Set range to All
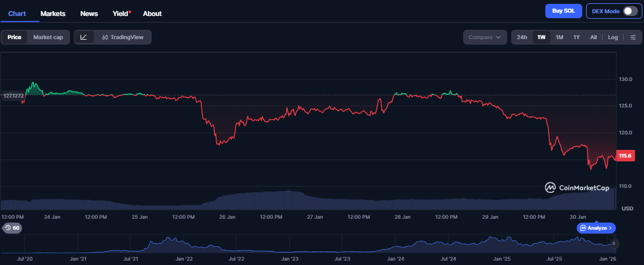The image size is (644, 265). [593, 37]
